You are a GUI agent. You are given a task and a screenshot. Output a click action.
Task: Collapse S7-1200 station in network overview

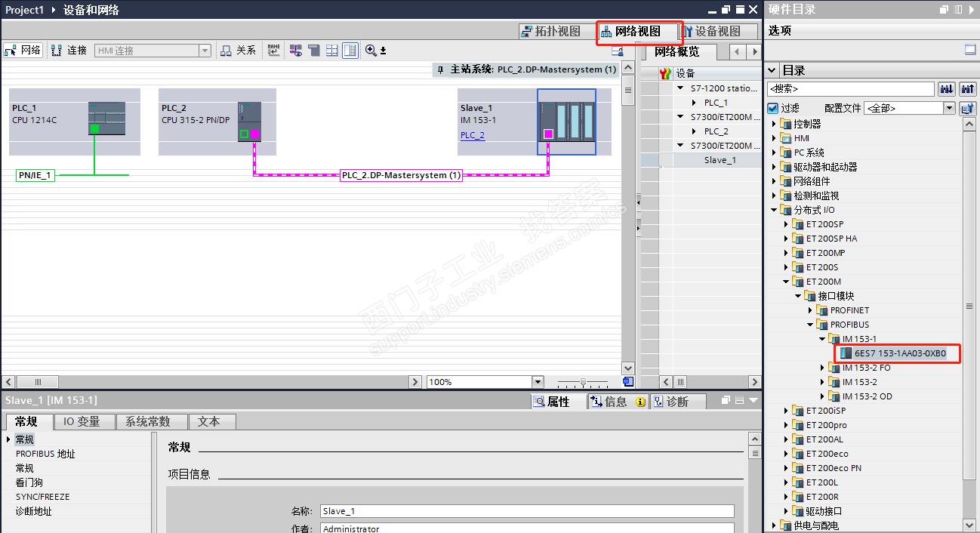coord(681,88)
